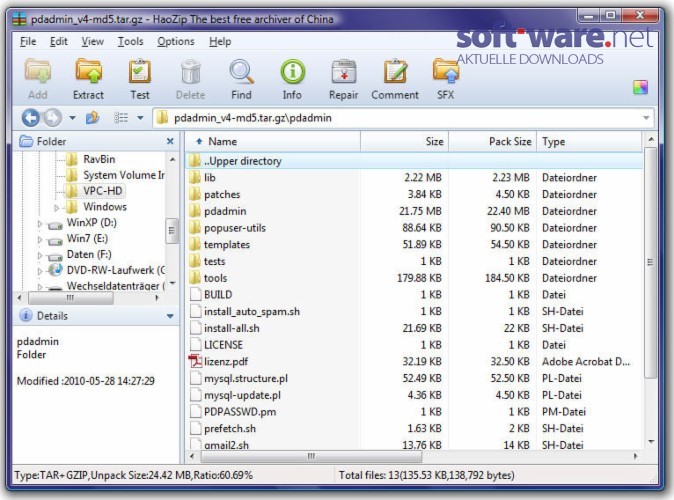Select the BUILD file
The image size is (674, 500).
[x=414, y=294]
